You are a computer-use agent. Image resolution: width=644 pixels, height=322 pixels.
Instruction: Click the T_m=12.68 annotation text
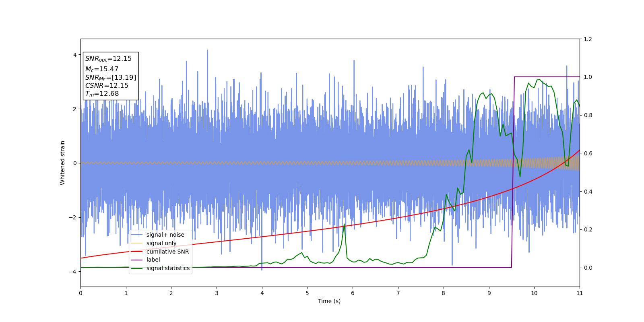(x=102, y=94)
